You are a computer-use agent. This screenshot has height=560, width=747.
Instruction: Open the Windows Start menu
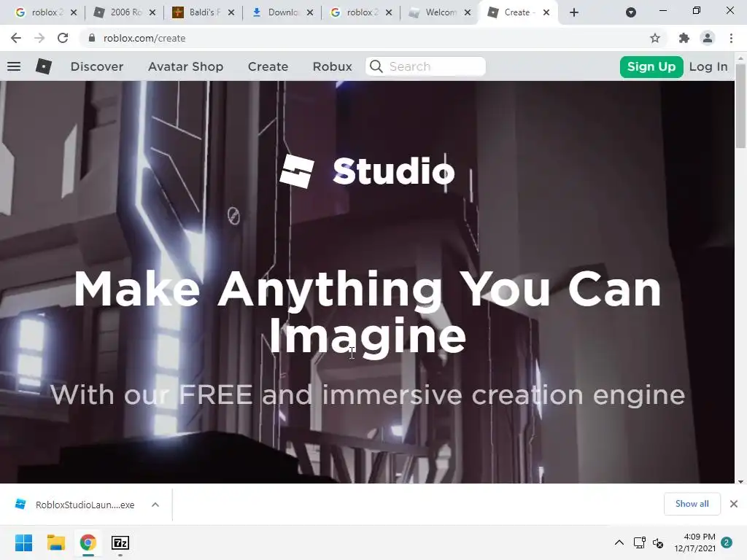(x=24, y=542)
